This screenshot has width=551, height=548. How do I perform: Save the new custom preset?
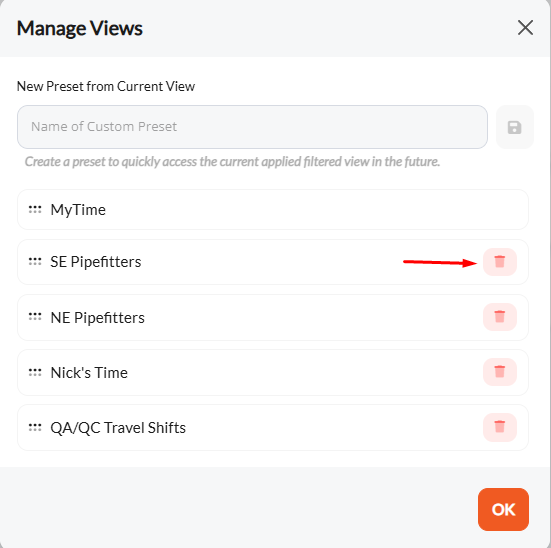(x=514, y=127)
